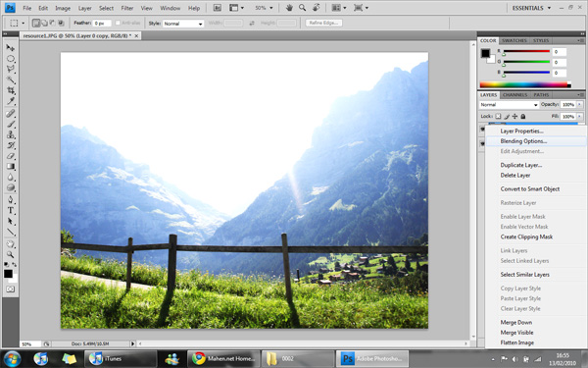Click the Hand tool in top bar

(289, 8)
